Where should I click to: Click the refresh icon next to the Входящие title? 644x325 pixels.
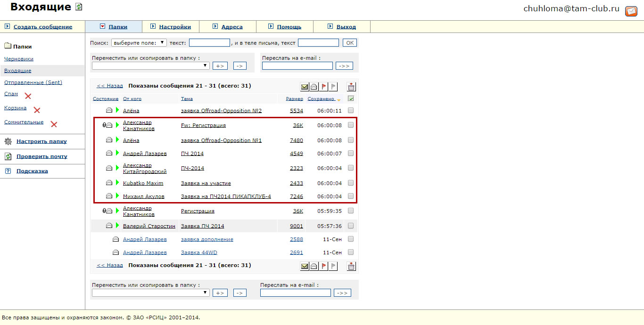tap(79, 7)
